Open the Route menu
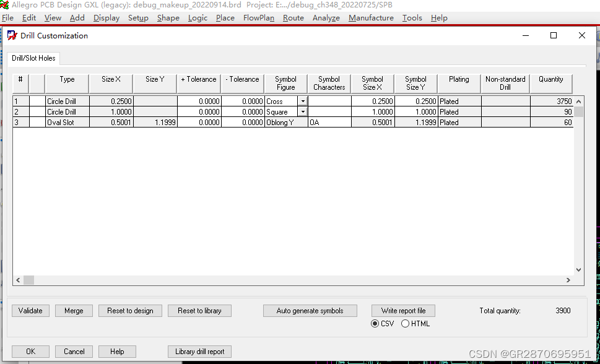 [x=293, y=18]
